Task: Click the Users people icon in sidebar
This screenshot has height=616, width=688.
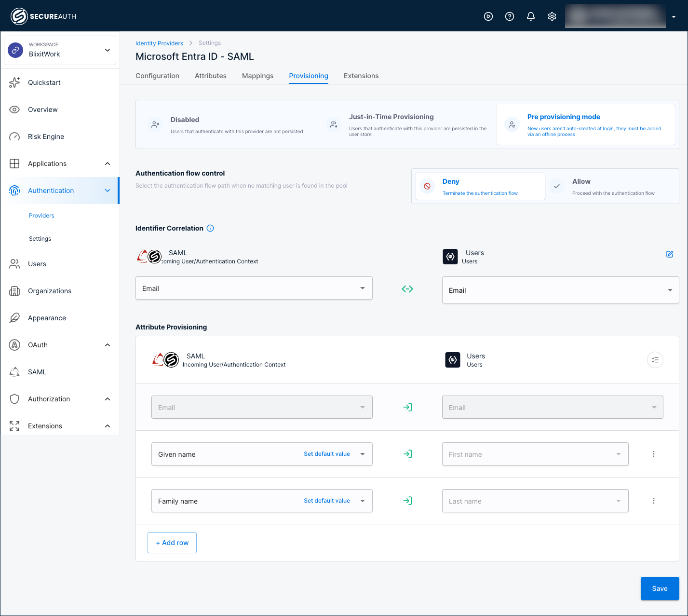Action: 14,264
